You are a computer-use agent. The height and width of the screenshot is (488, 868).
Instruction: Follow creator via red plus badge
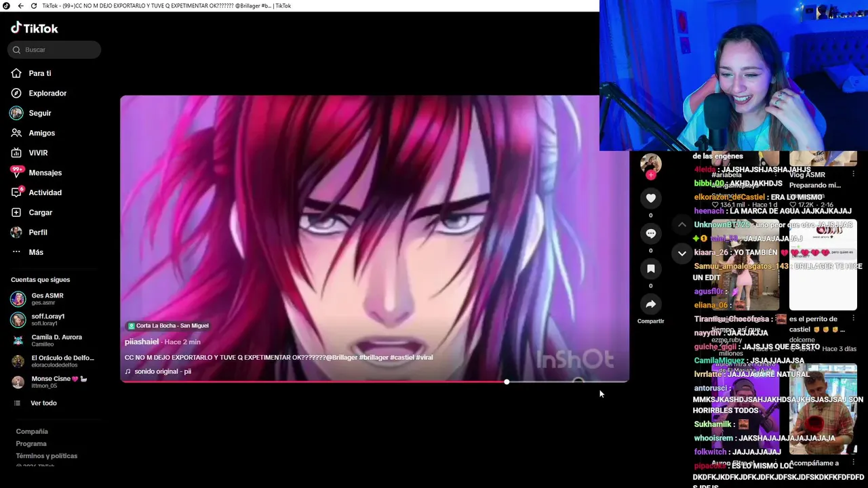point(651,176)
